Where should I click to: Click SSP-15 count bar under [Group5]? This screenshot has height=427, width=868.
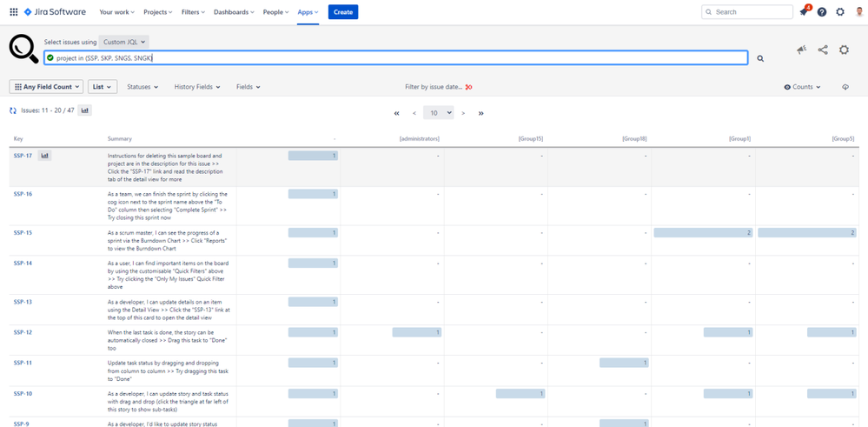807,232
